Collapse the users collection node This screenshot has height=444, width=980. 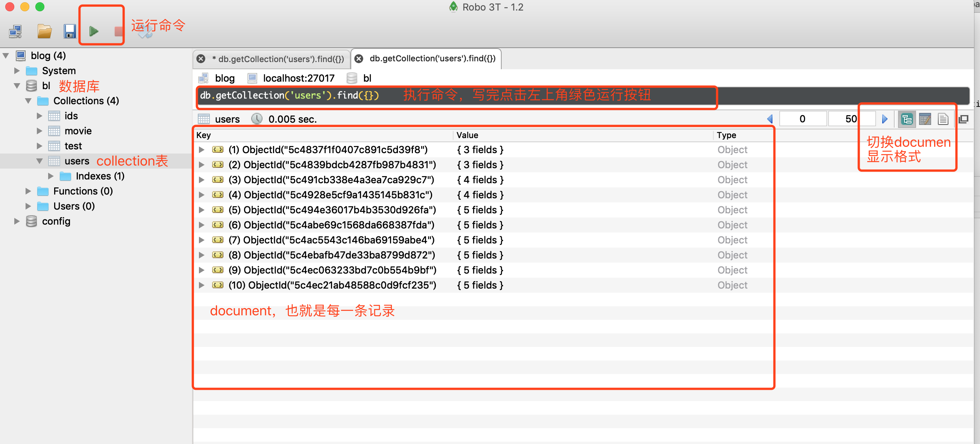pyautogui.click(x=39, y=161)
